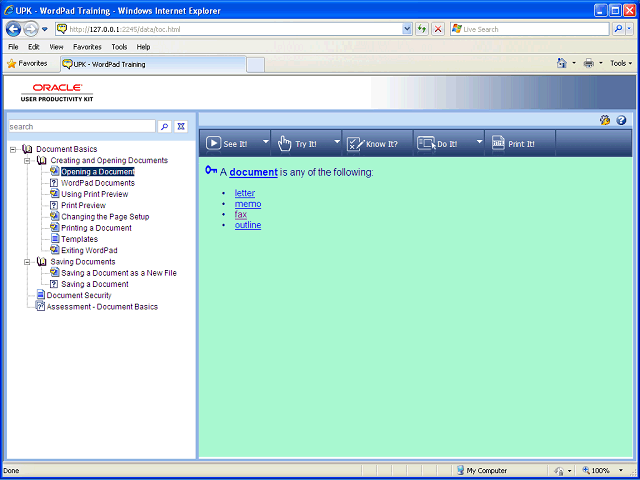Screen dimensions: 640x480
Task: Follow the memo link
Action: point(248,204)
